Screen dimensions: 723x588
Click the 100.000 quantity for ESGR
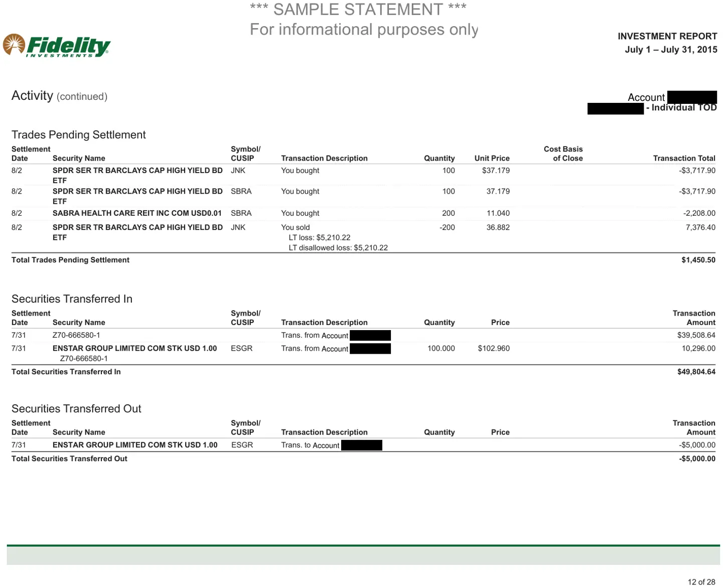(x=441, y=348)
